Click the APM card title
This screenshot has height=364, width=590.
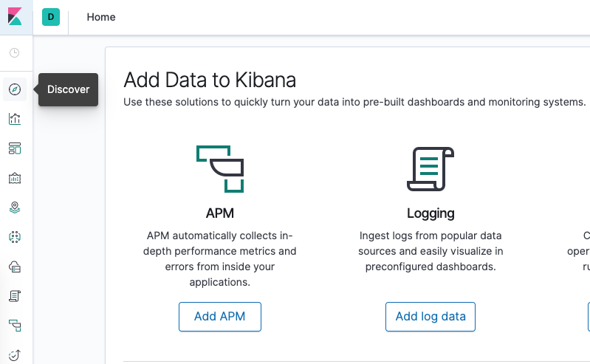click(220, 213)
